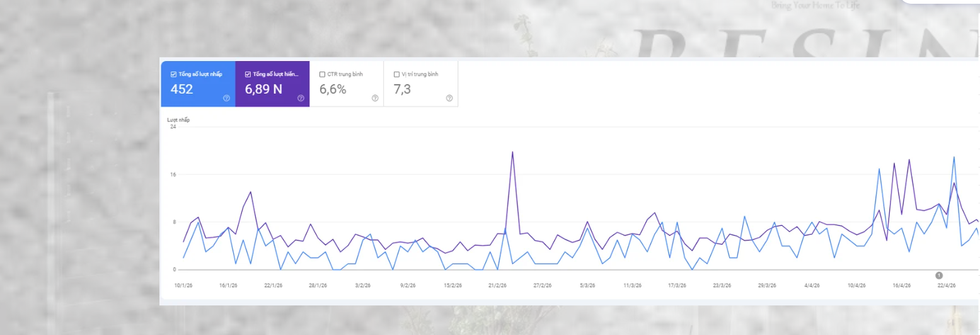Screen dimensions: 980x335
Task: Click the 11/3/26 date label
Action: [633, 285]
